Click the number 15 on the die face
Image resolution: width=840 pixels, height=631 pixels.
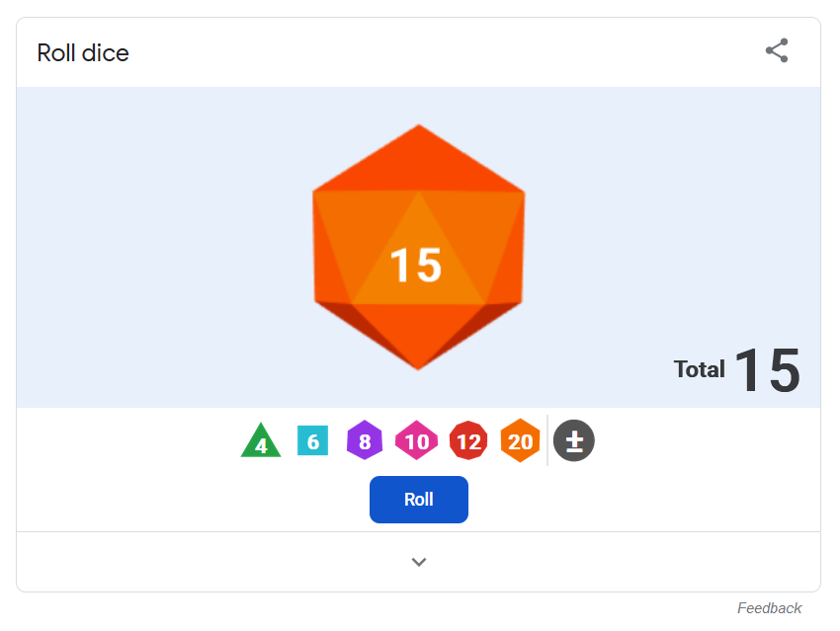tap(416, 265)
